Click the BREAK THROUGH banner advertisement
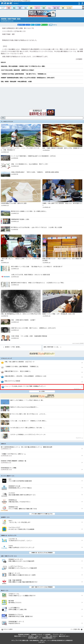 click(42, 13)
